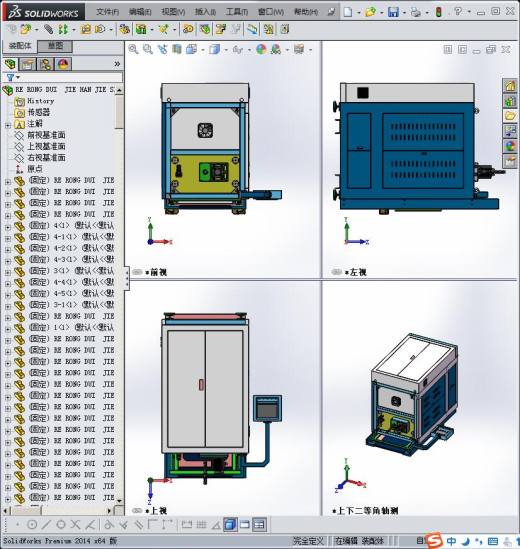This screenshot has width=520, height=549.
Task: Switch to the 装配体 command tab
Action: (20, 46)
